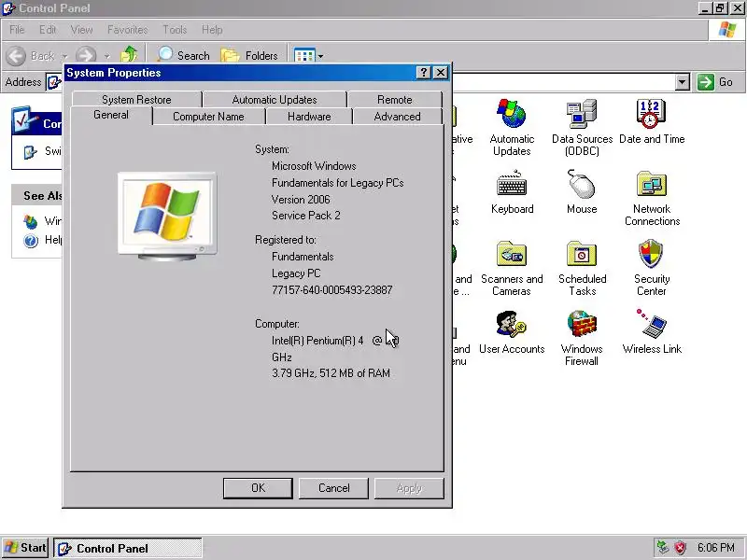Screen dimensions: 747x560
Task: Click product ID text 77157-640-0005493-23887
Action: (x=332, y=290)
